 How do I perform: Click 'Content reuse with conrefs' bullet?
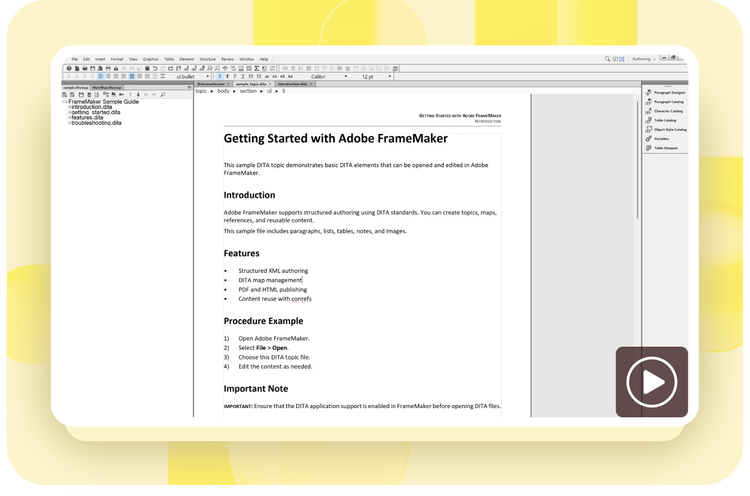pyautogui.click(x=275, y=299)
